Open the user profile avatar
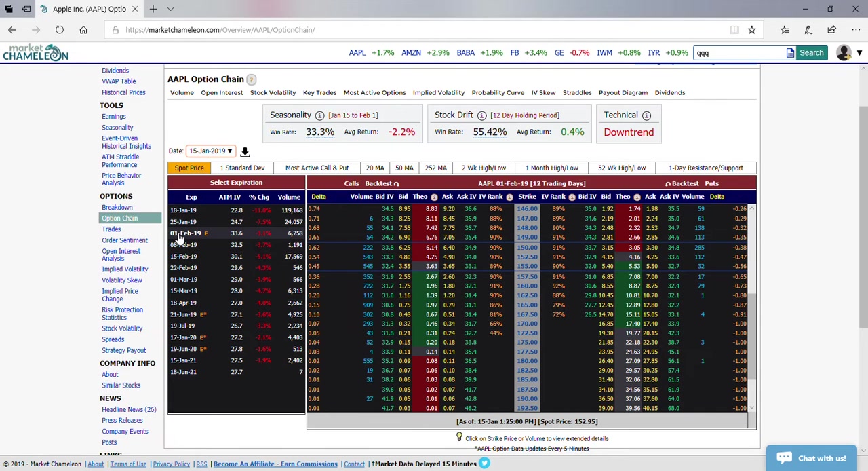The image size is (868, 471). [844, 53]
